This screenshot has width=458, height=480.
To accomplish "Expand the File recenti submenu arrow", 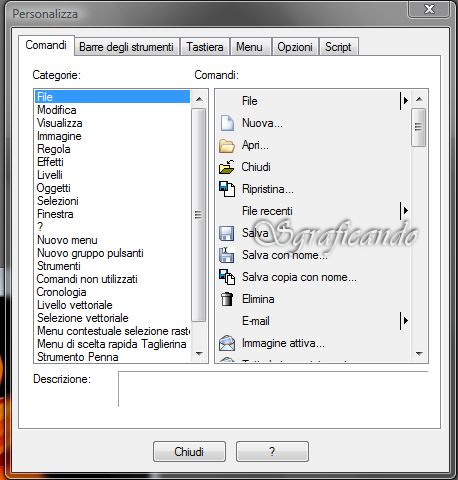I will [x=405, y=210].
